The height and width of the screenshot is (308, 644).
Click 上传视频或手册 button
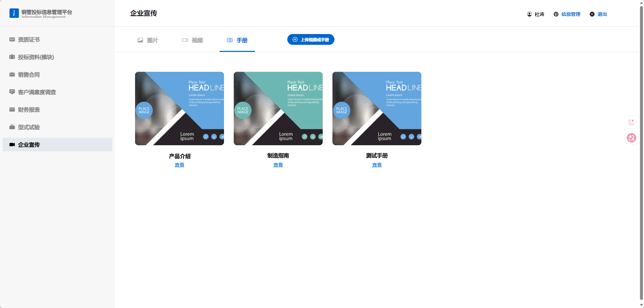coord(311,39)
